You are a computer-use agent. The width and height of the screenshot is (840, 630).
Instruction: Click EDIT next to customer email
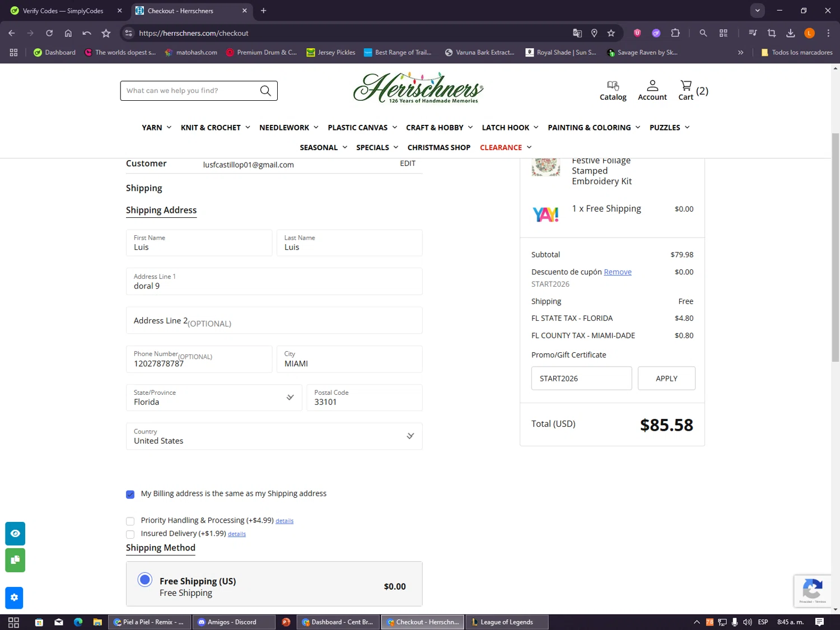point(408,164)
